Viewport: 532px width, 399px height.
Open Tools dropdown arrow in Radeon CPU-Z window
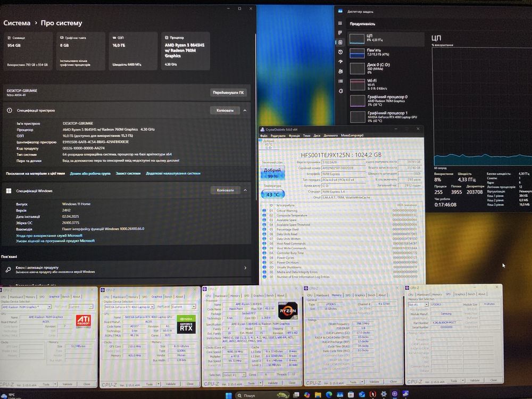(55, 384)
